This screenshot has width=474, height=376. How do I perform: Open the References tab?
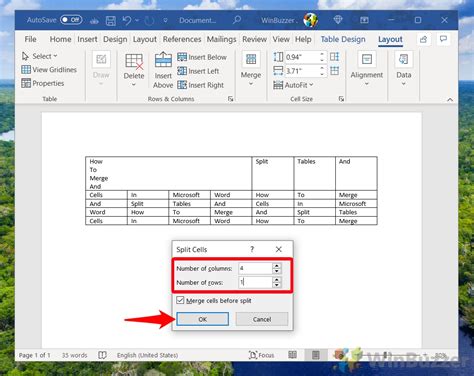182,39
